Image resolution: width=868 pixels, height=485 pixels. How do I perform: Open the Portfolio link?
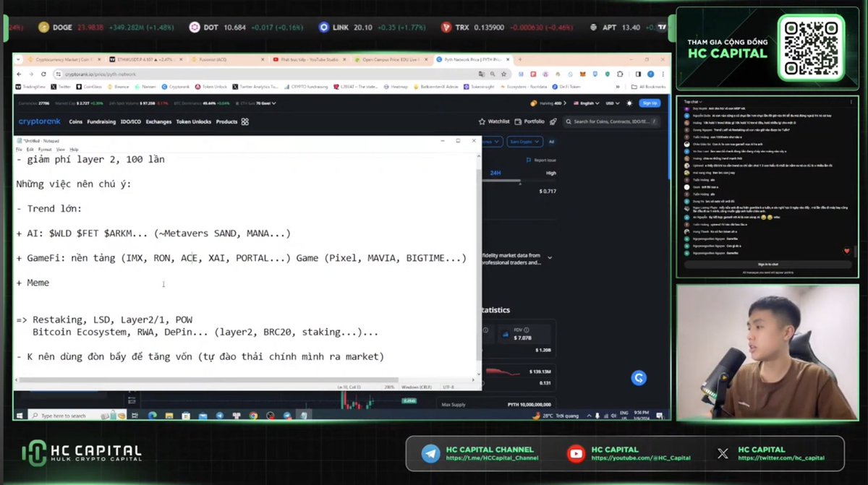pyautogui.click(x=530, y=121)
